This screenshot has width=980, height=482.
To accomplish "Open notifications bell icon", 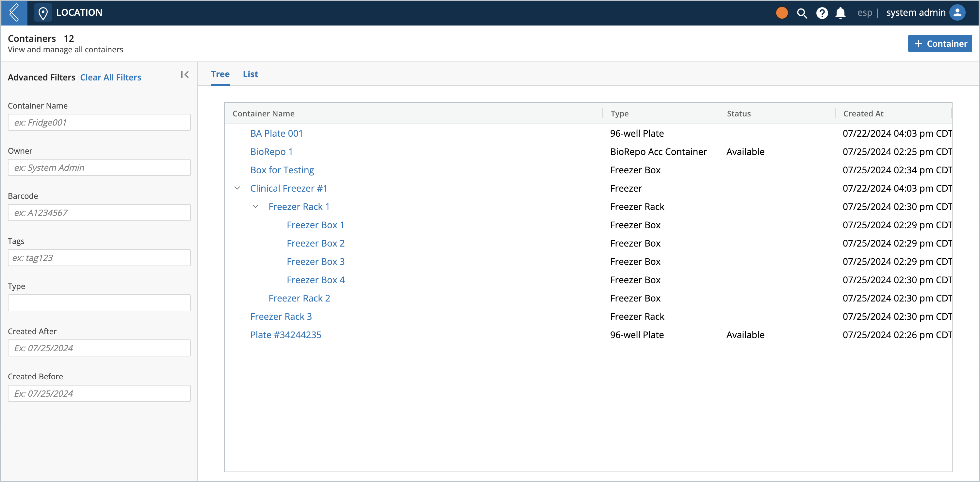I will 841,13.
